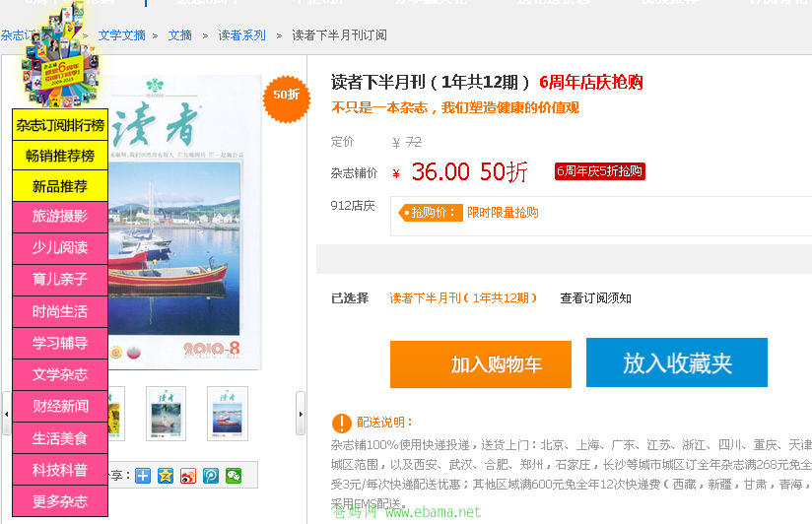The image size is (812, 524).
Task: Select the red boat cover thumbnail
Action: click(x=228, y=414)
